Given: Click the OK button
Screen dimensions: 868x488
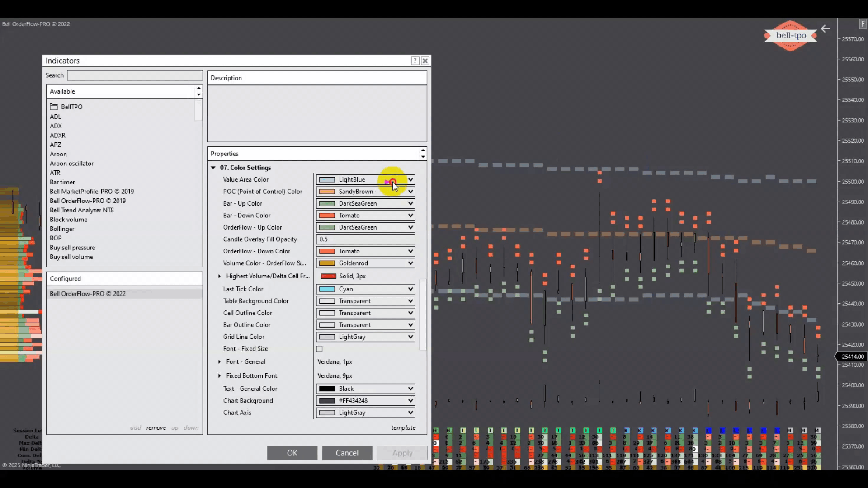Looking at the screenshot, I should [292, 453].
